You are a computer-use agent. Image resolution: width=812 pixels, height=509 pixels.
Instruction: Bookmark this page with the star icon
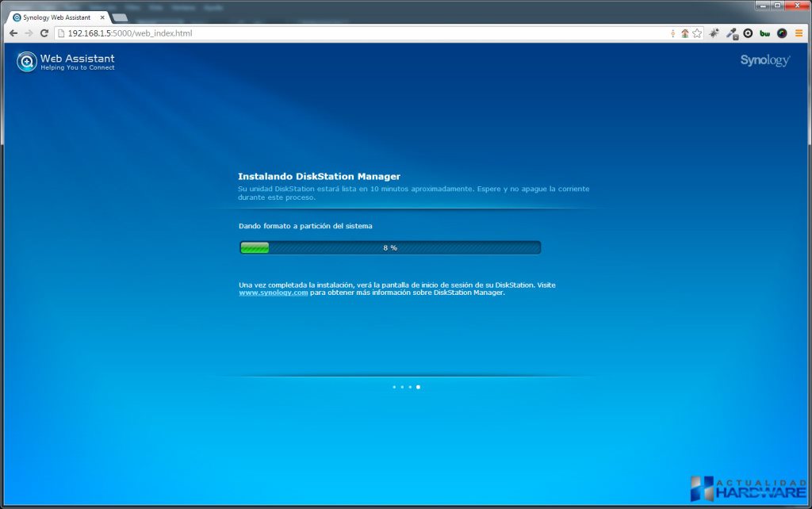[x=697, y=33]
